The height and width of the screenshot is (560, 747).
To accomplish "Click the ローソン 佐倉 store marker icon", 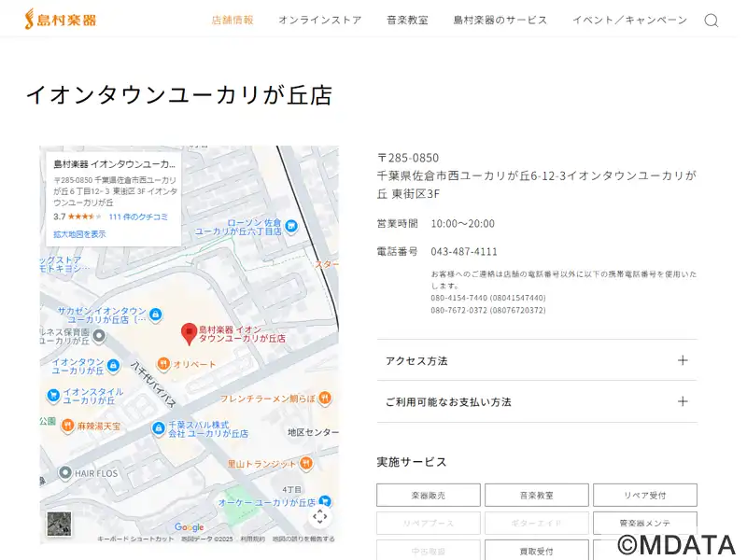I will [x=291, y=227].
